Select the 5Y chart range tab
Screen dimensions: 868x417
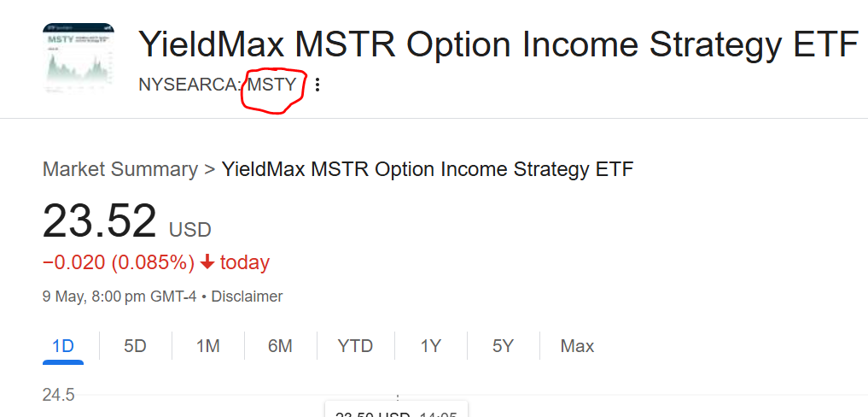[x=503, y=346]
